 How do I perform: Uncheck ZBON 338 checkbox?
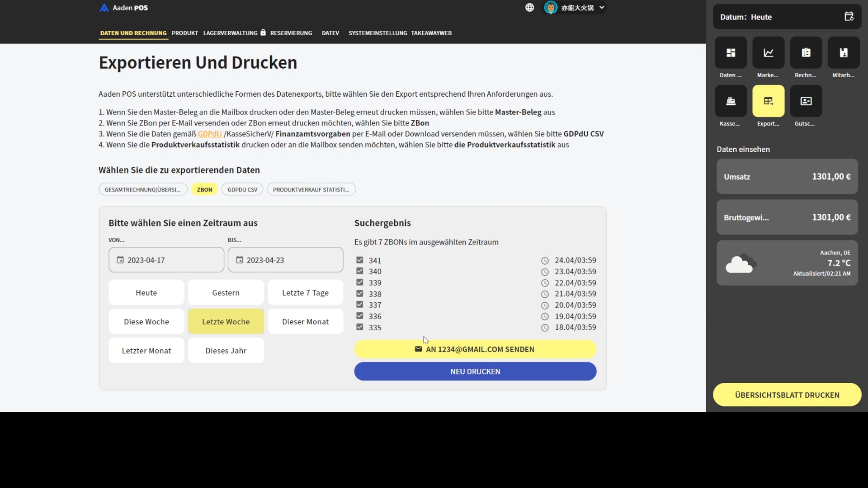pyautogui.click(x=359, y=294)
